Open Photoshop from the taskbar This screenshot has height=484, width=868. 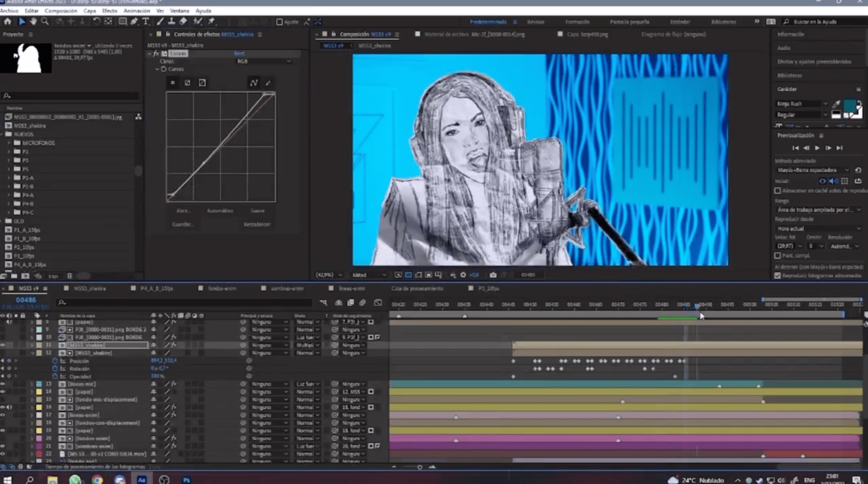point(186,480)
